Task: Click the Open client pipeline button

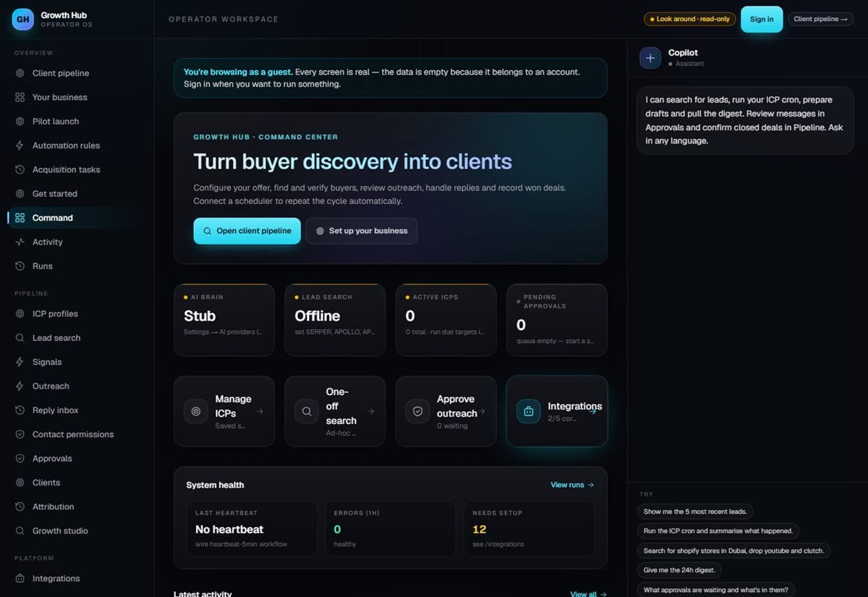Action: tap(247, 231)
